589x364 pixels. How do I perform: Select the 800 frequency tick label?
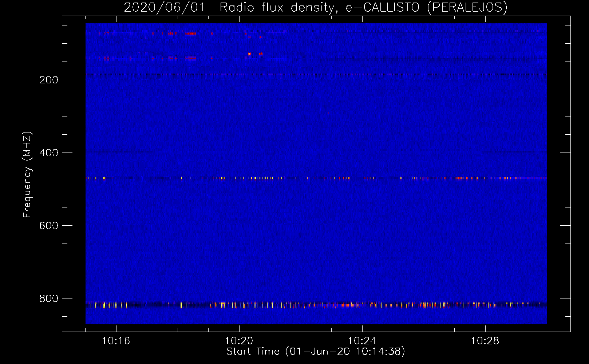pos(49,298)
